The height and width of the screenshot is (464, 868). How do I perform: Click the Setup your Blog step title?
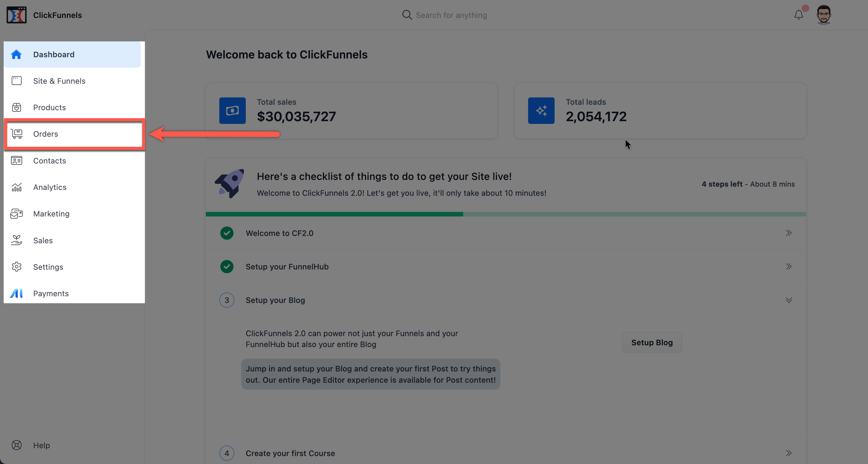click(275, 300)
